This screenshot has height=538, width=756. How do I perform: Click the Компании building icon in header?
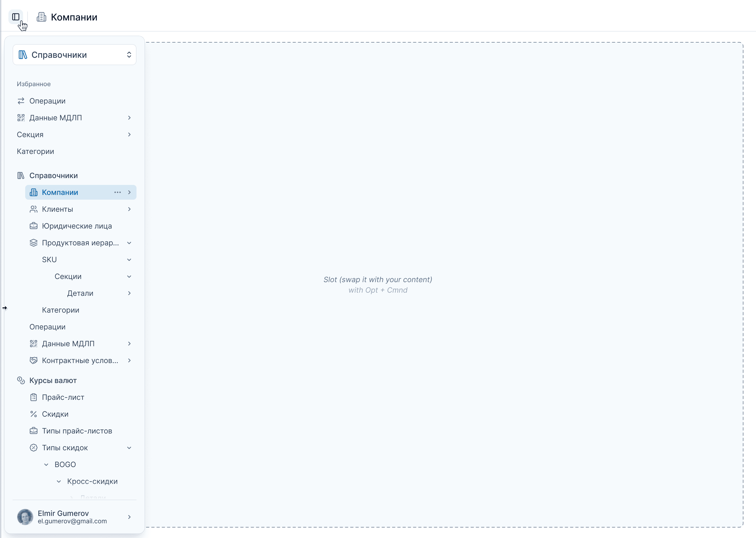[x=41, y=17]
